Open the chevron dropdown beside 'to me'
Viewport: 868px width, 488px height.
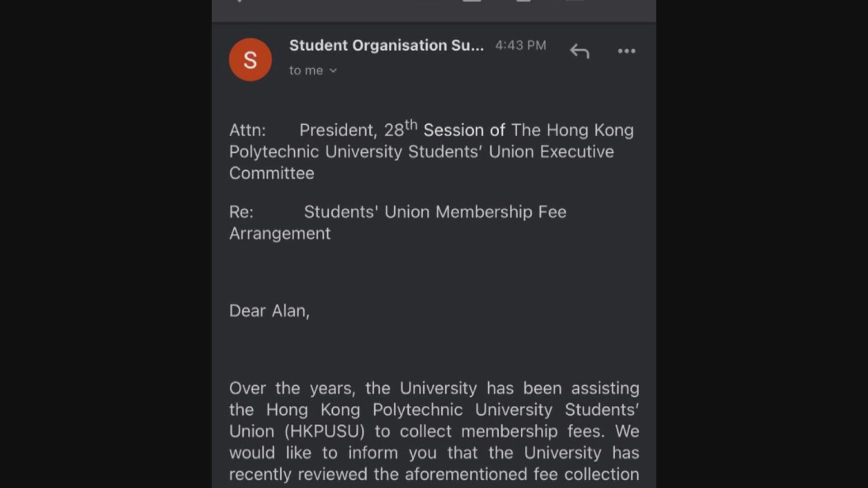point(334,70)
